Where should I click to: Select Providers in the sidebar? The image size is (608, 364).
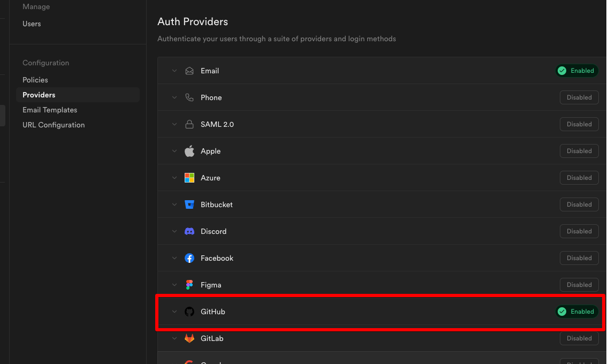point(78,95)
